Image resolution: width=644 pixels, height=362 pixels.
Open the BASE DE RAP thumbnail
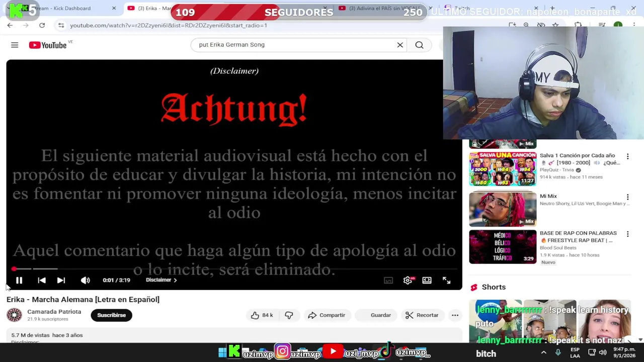click(x=503, y=247)
